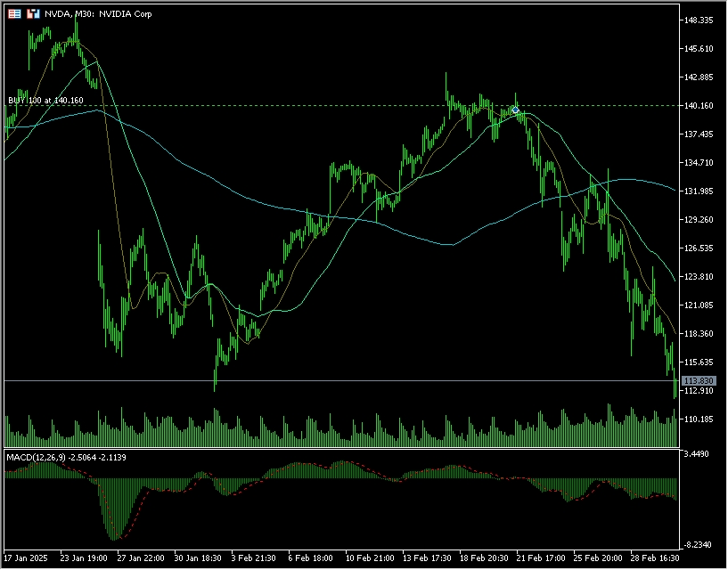Screen dimensions: 728x570
Task: Select the 'BUY 100 at 140.160' order label
Action: coord(45,101)
